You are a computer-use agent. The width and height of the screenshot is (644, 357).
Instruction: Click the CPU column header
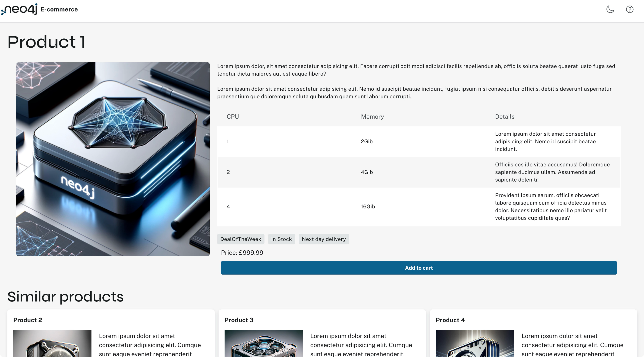tap(233, 117)
